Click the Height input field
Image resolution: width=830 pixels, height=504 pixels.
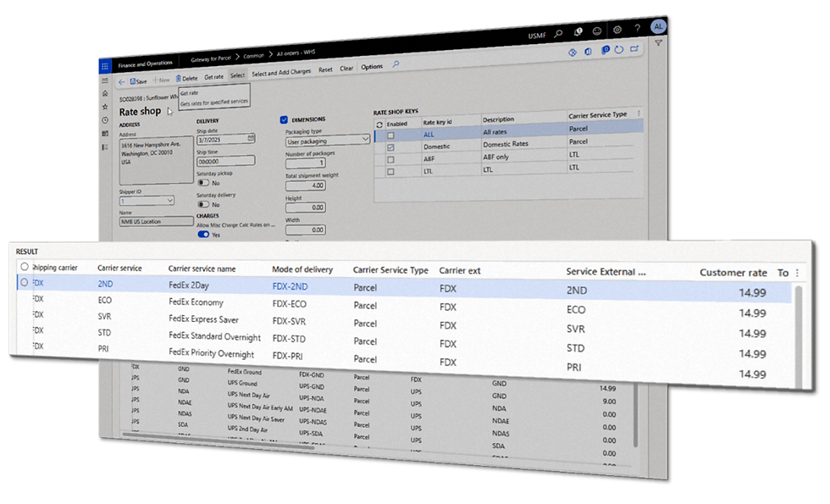306,208
